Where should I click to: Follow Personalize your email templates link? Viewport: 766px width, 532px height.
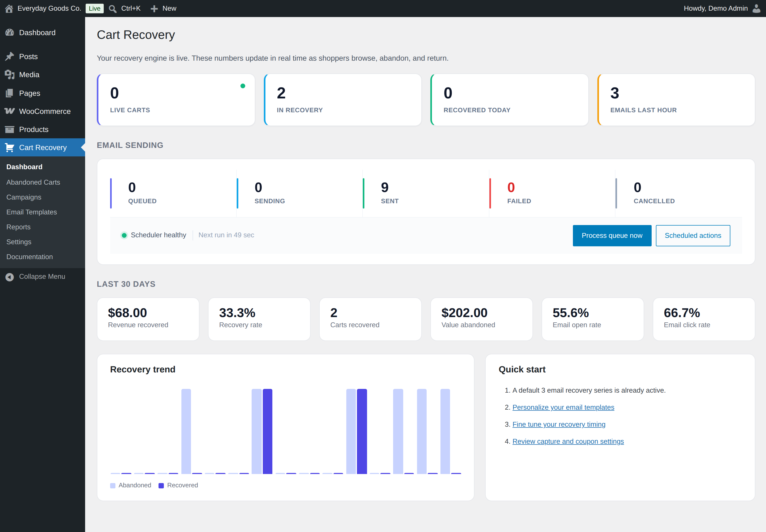pos(563,407)
